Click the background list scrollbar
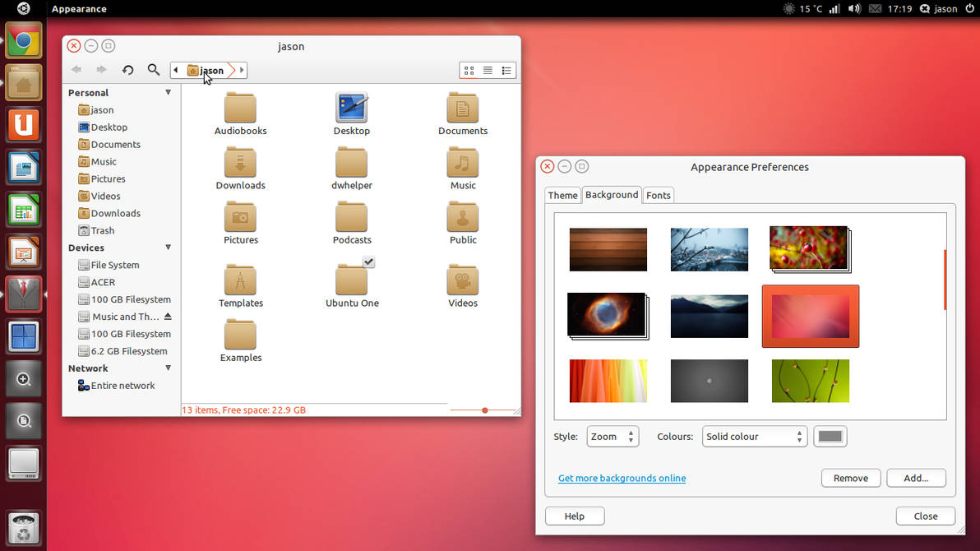The width and height of the screenshot is (980, 551). pyautogui.click(x=945, y=280)
